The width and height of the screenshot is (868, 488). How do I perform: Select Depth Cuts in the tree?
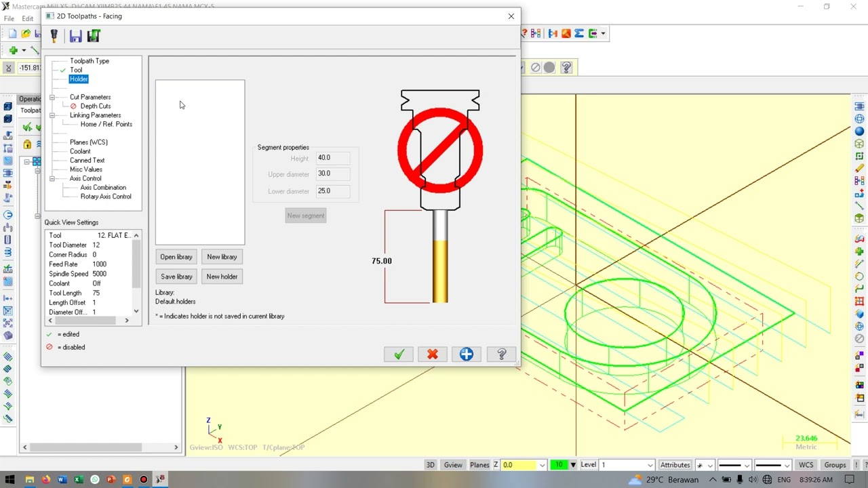pos(95,106)
